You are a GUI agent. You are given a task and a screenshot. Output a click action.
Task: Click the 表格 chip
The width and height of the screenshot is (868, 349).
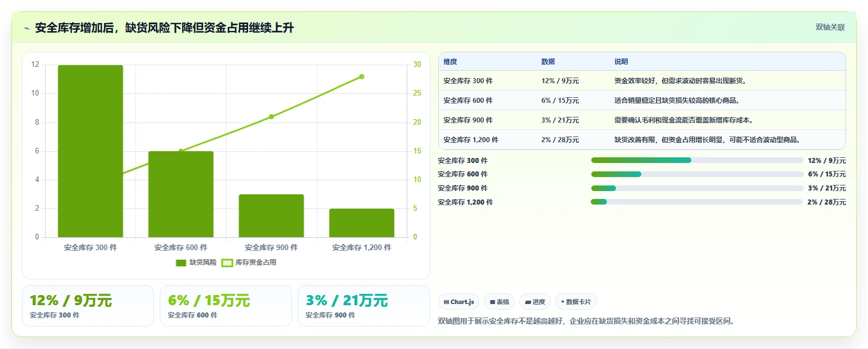tap(499, 302)
